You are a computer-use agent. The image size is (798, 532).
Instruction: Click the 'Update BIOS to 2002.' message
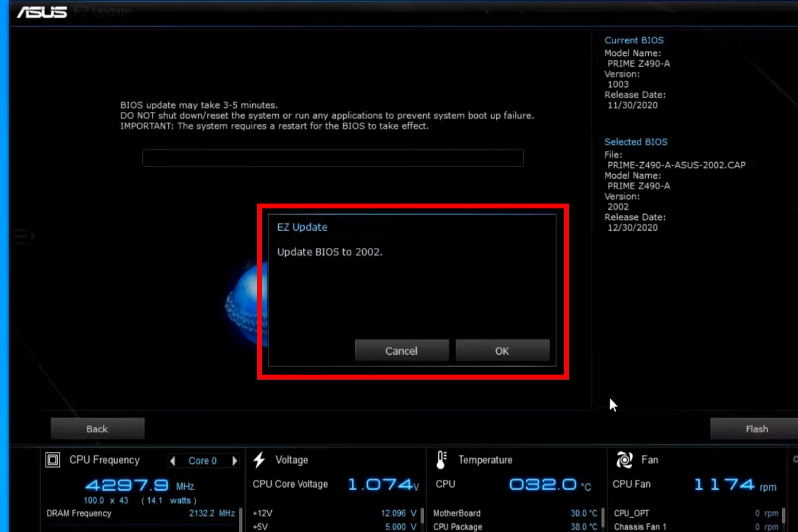coord(329,252)
